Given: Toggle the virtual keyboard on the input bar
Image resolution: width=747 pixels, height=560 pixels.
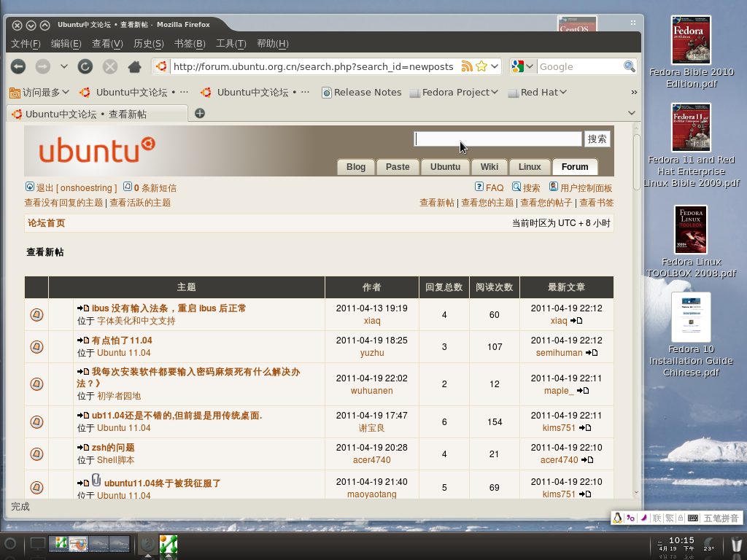Looking at the screenshot, I should click(x=693, y=518).
